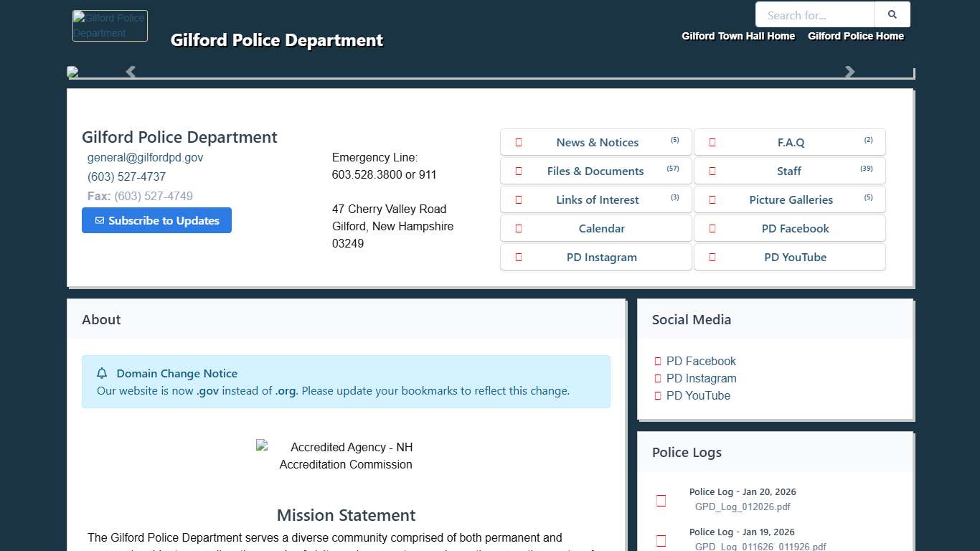Click the PD Instagram icon in the sidebar
The image size is (980, 551).
(657, 378)
